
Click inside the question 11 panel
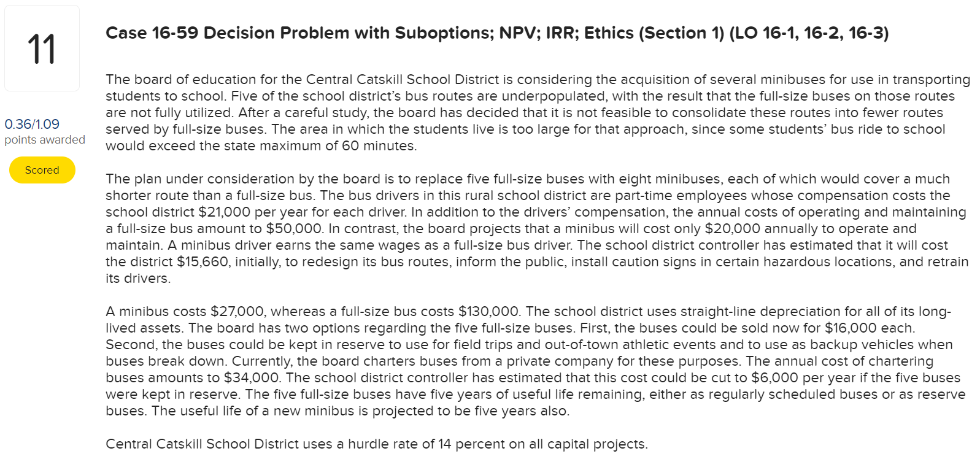42,48
